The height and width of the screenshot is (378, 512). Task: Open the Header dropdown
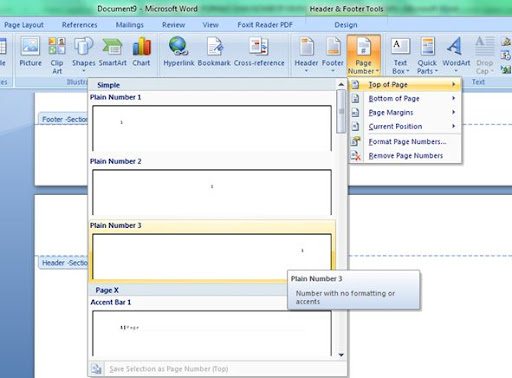306,55
